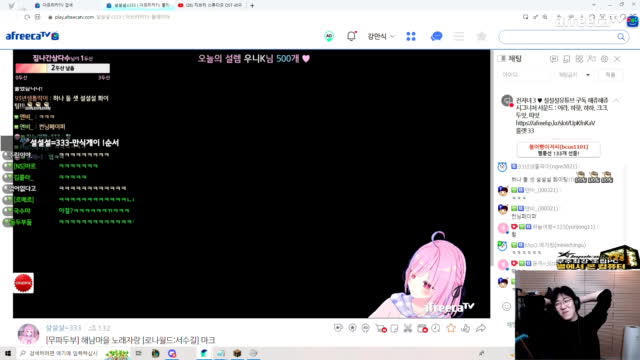The height and width of the screenshot is (360, 640).
Task: Open the Windows Start menu
Action: [x=8, y=353]
